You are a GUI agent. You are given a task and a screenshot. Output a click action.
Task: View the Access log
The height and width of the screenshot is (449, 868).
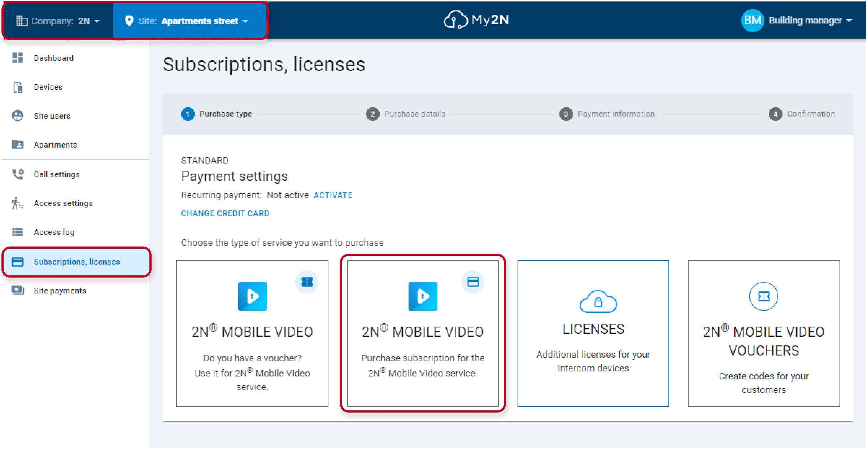[75, 232]
